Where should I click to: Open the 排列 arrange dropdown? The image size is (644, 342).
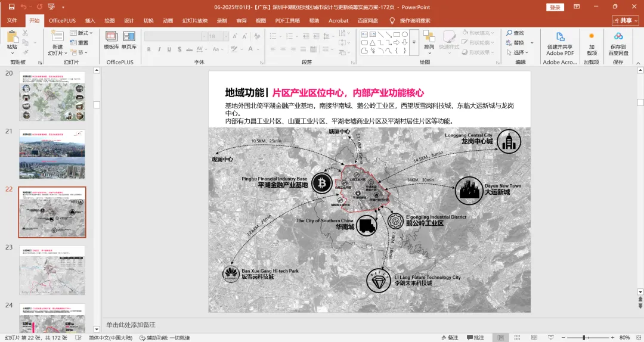pyautogui.click(x=429, y=42)
